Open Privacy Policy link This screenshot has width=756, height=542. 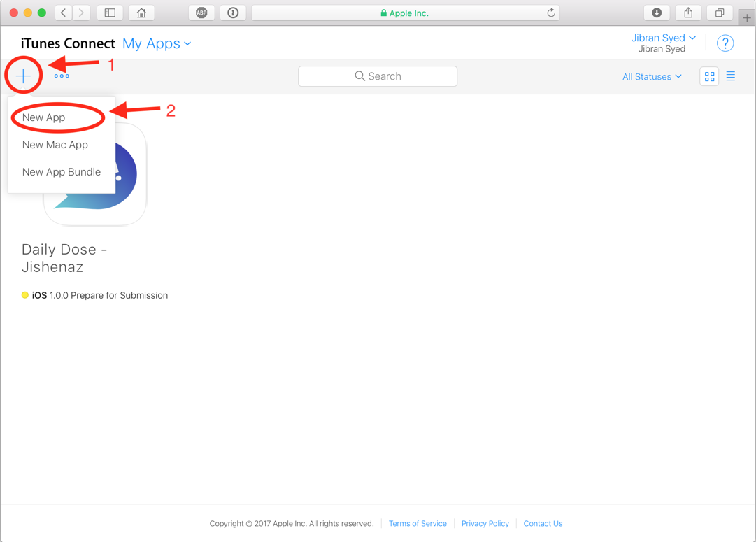coord(485,523)
